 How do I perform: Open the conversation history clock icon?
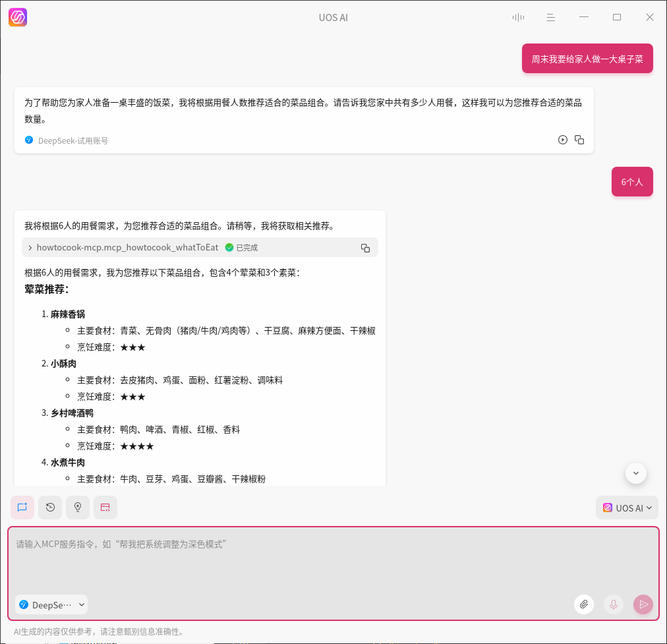[50, 507]
